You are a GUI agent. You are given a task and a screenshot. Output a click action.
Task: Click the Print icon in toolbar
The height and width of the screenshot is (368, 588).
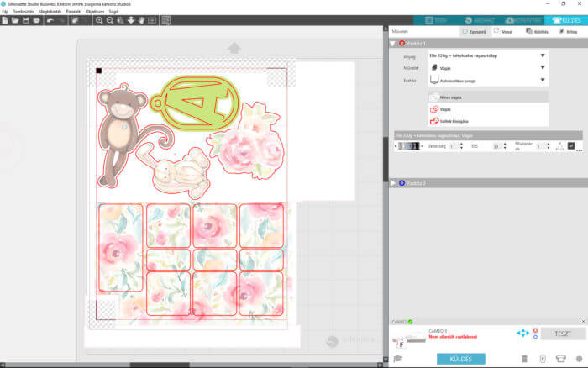(x=36, y=20)
